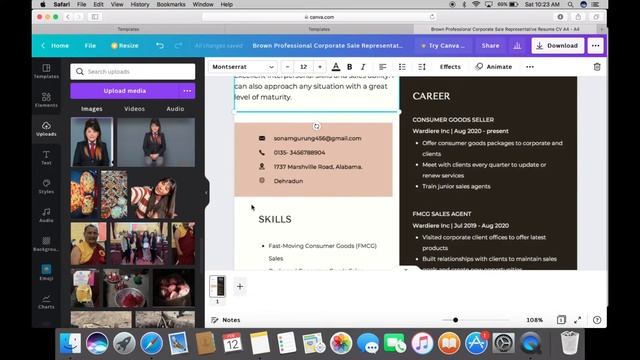Click the Try Canva Pro button

pos(443,46)
